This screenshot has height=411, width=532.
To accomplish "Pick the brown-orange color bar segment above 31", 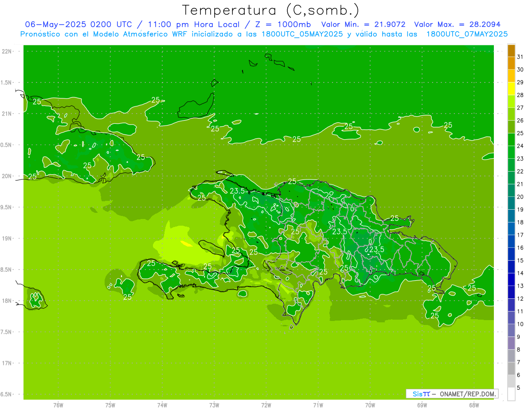I will click(x=511, y=51).
